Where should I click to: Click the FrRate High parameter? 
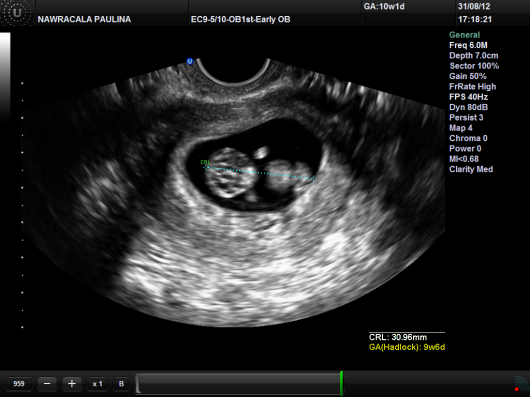coord(473,86)
